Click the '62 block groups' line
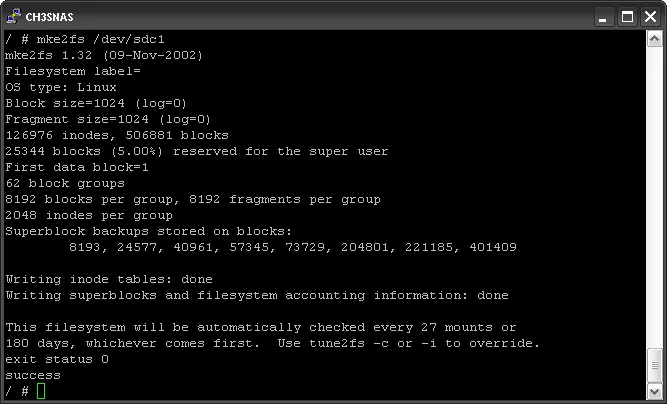Viewport: 667px width, 404px height. (x=65, y=184)
